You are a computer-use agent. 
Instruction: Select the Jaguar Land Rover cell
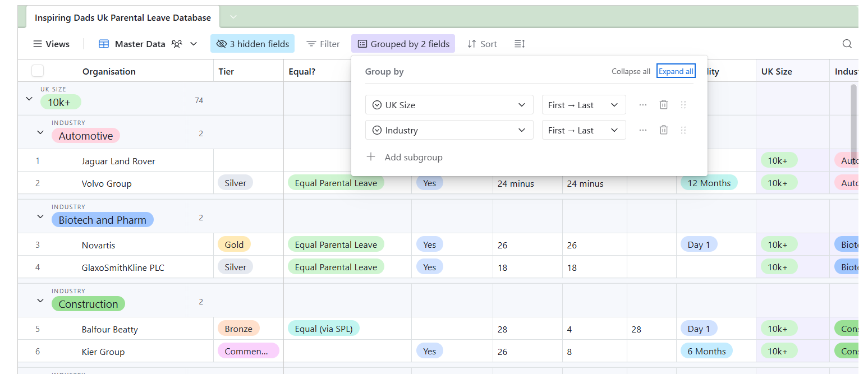[118, 161]
